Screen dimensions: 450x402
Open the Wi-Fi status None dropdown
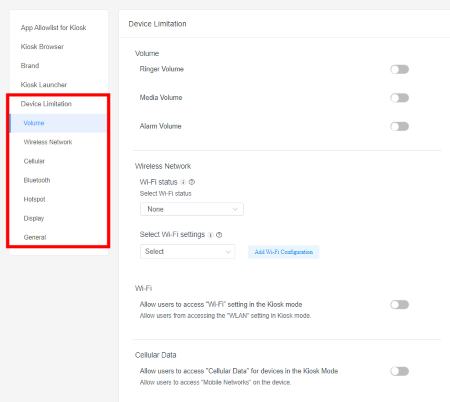point(192,209)
